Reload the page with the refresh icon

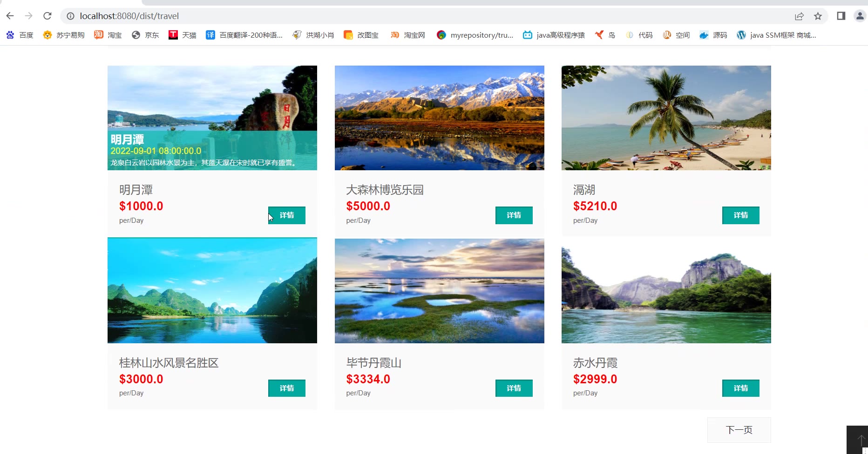point(47,16)
